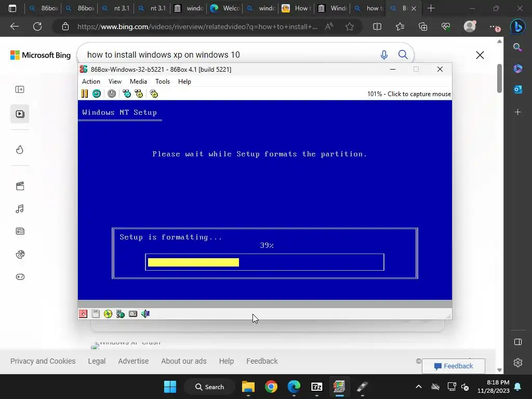The image size is (532, 399).
Task: Send Ctrl+Alt+Esc via yellow toolbar icon
Action: pyautogui.click(x=139, y=94)
